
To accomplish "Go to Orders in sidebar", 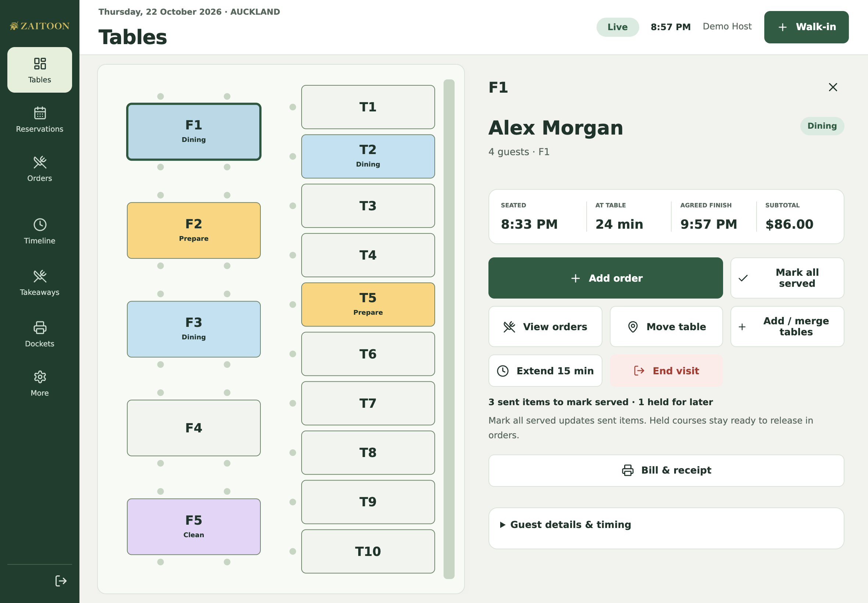I will pos(40,169).
